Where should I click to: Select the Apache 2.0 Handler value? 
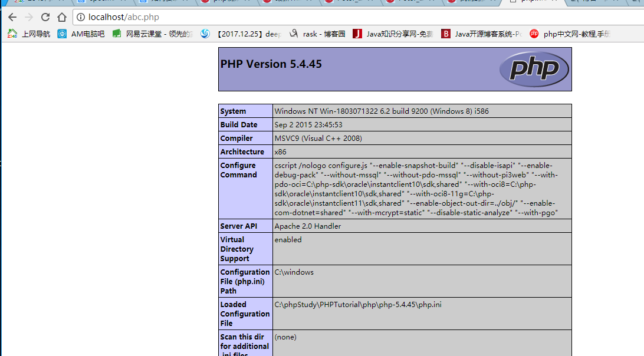coord(422,226)
